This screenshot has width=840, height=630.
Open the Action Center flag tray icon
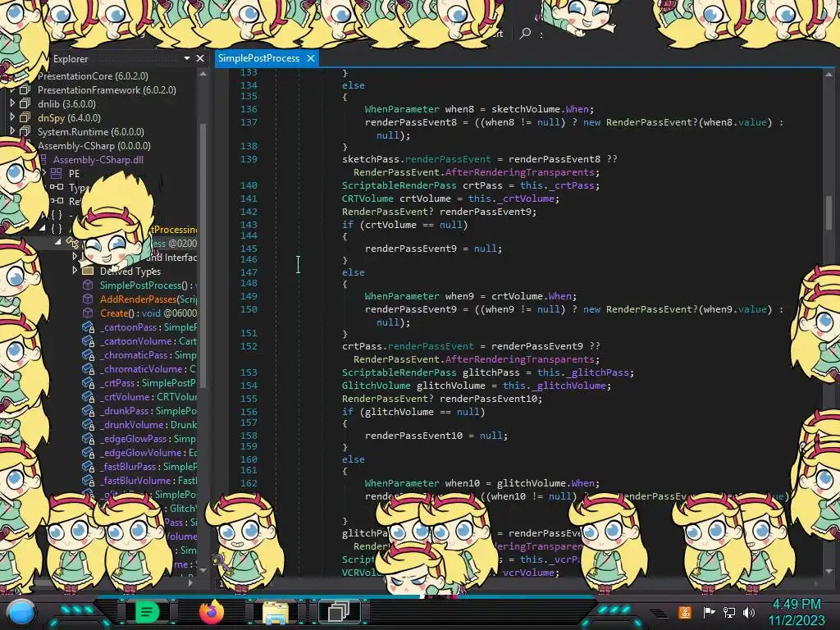[x=709, y=612]
